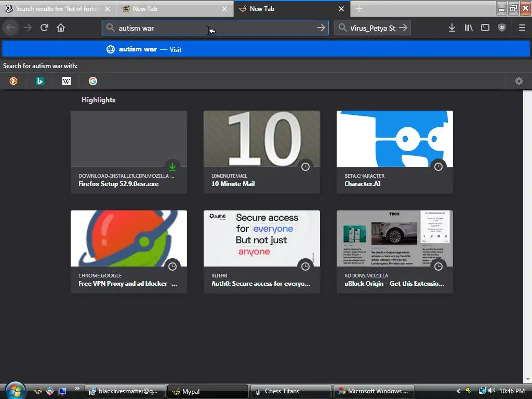
Task: Click the Virus_Petya search field
Action: pyautogui.click(x=373, y=28)
